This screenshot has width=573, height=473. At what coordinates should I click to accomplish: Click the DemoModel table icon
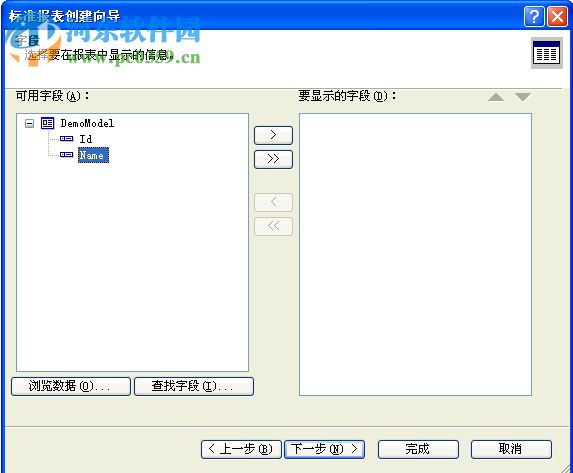coord(48,124)
